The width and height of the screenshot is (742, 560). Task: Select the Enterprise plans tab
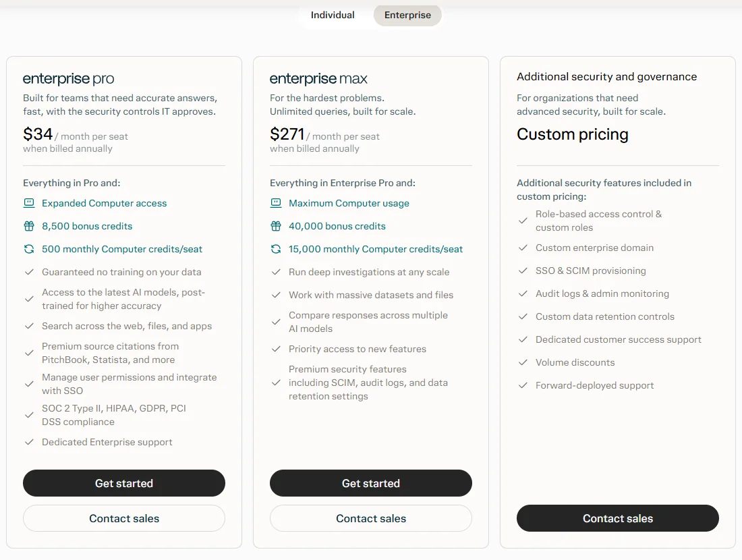coord(407,15)
